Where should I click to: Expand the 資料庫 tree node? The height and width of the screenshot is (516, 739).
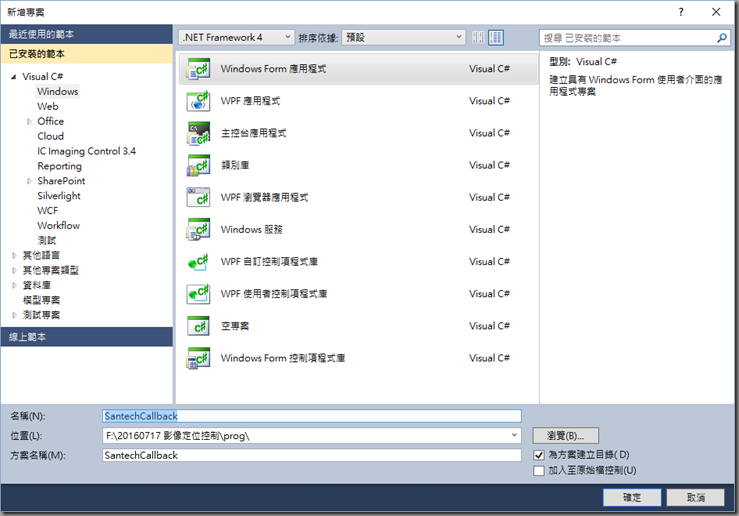click(x=14, y=285)
